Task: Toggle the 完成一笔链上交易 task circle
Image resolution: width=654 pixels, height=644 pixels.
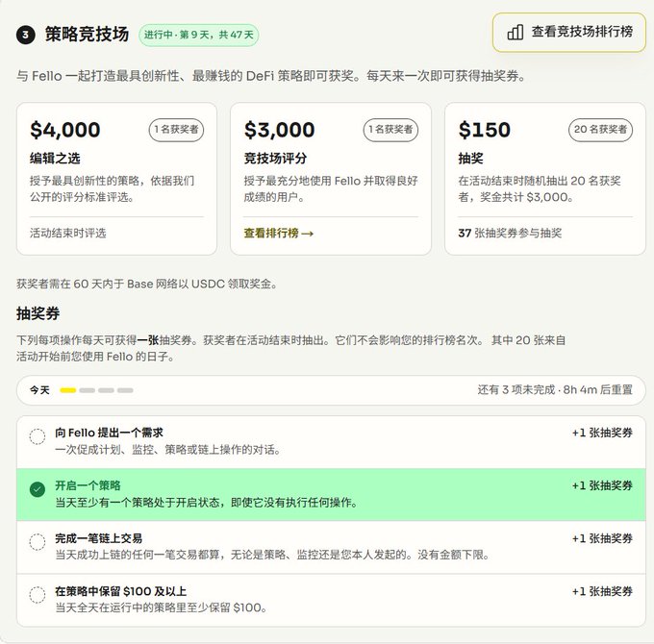Action: (38, 542)
